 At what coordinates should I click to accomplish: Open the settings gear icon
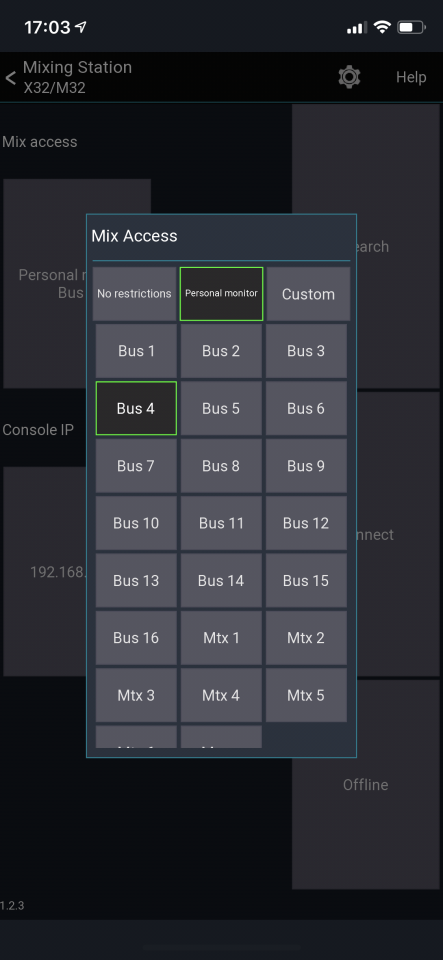point(349,78)
